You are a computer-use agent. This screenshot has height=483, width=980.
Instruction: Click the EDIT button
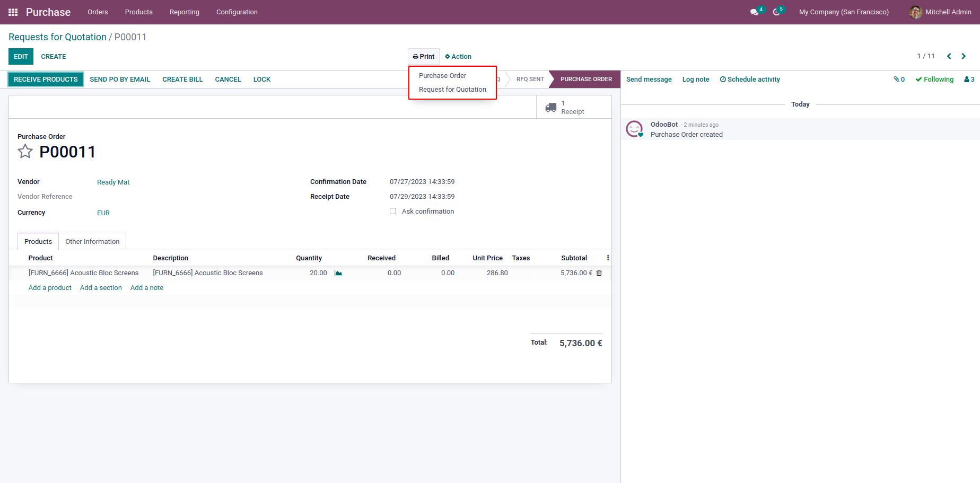[x=21, y=57]
